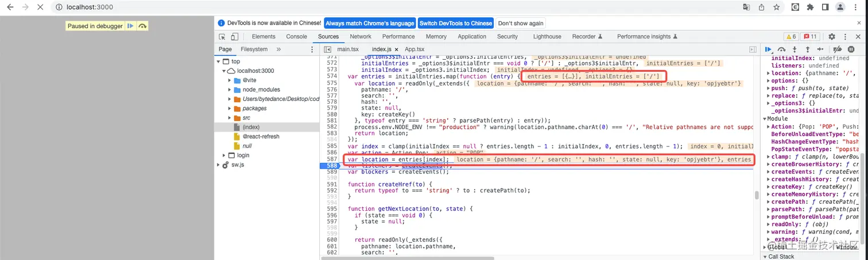Click Step over next function call

tap(781, 50)
